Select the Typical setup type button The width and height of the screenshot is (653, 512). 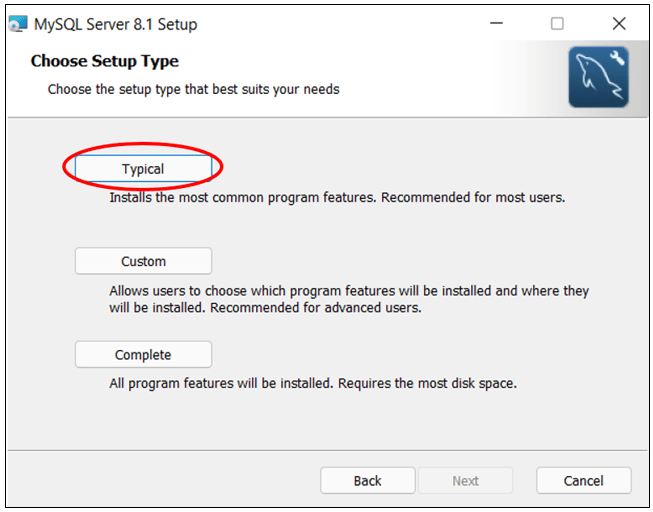[143, 169]
